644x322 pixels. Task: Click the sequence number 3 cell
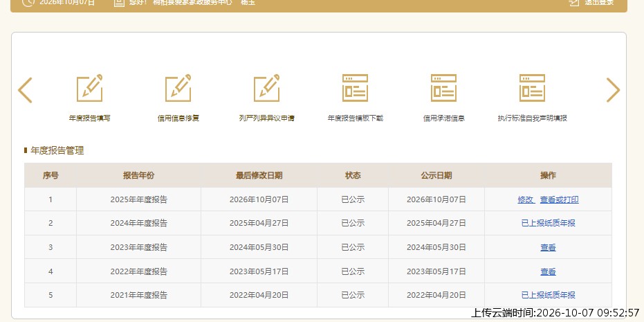50,248
